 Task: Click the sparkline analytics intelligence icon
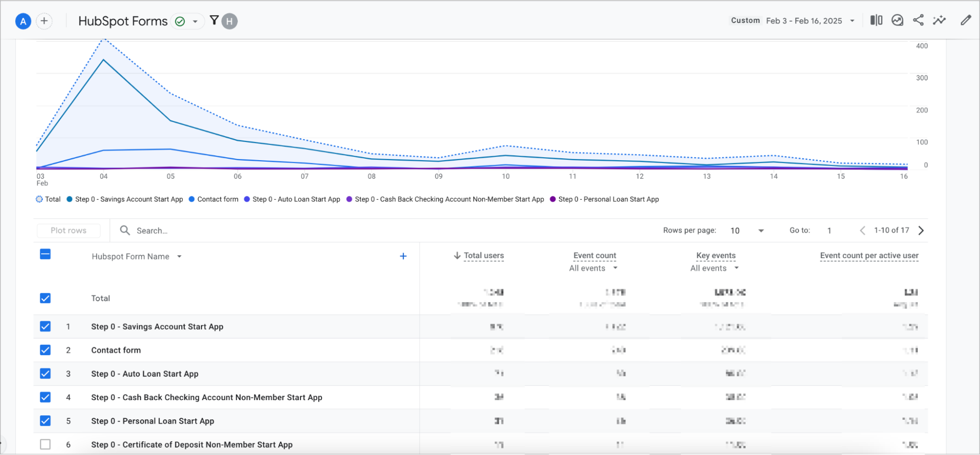tap(939, 21)
